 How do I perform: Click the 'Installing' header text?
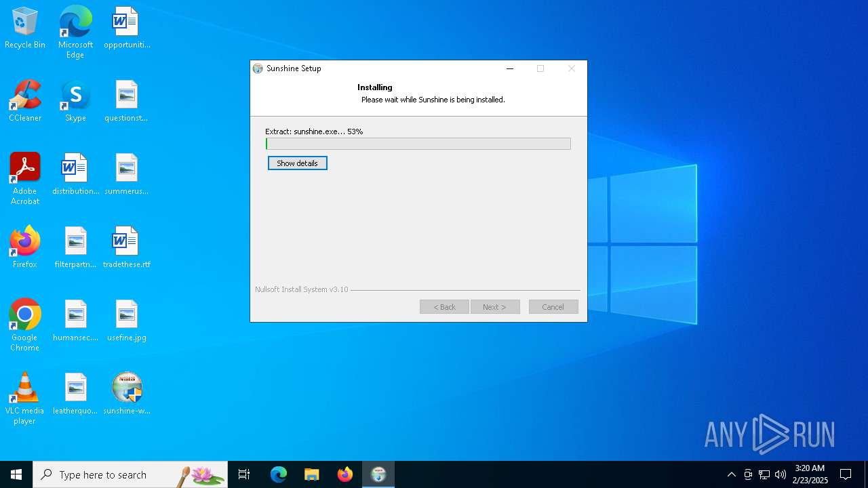coord(375,87)
